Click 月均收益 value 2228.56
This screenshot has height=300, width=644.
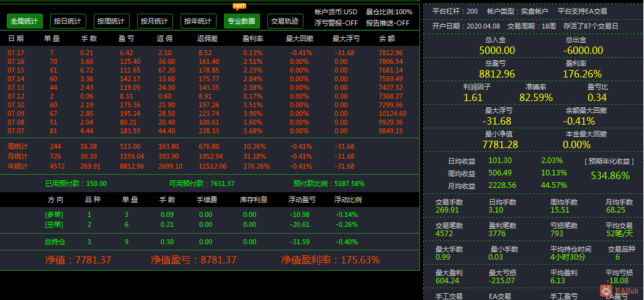502,185
